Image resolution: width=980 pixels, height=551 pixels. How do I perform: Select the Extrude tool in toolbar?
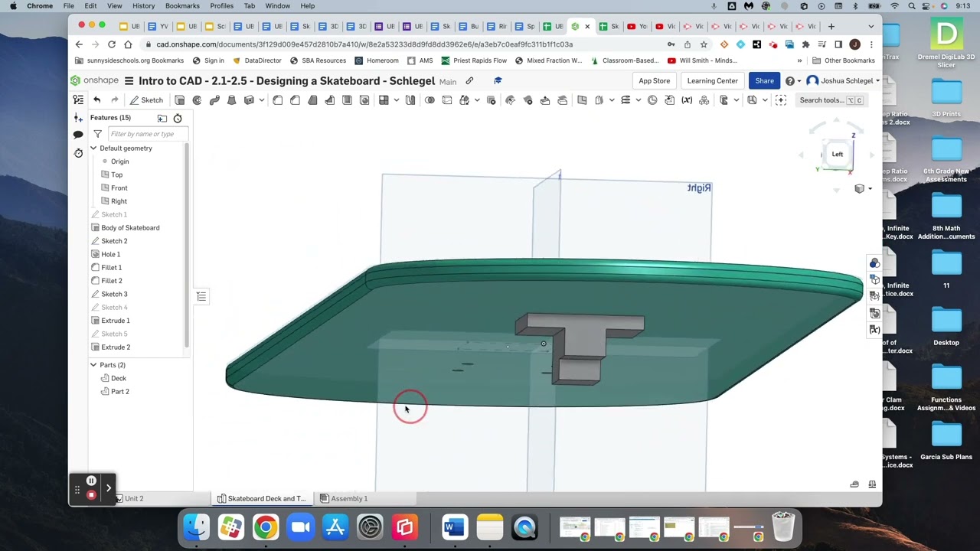[179, 100]
